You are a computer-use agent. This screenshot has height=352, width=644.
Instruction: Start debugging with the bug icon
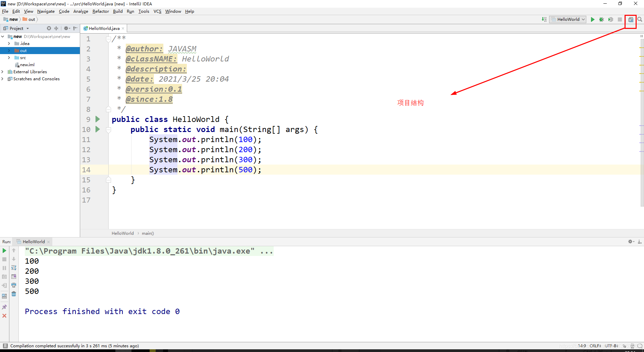click(602, 19)
